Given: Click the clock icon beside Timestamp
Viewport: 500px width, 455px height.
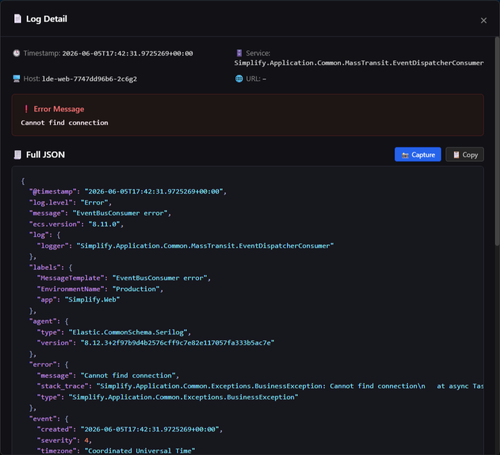Looking at the screenshot, I should click(16, 53).
